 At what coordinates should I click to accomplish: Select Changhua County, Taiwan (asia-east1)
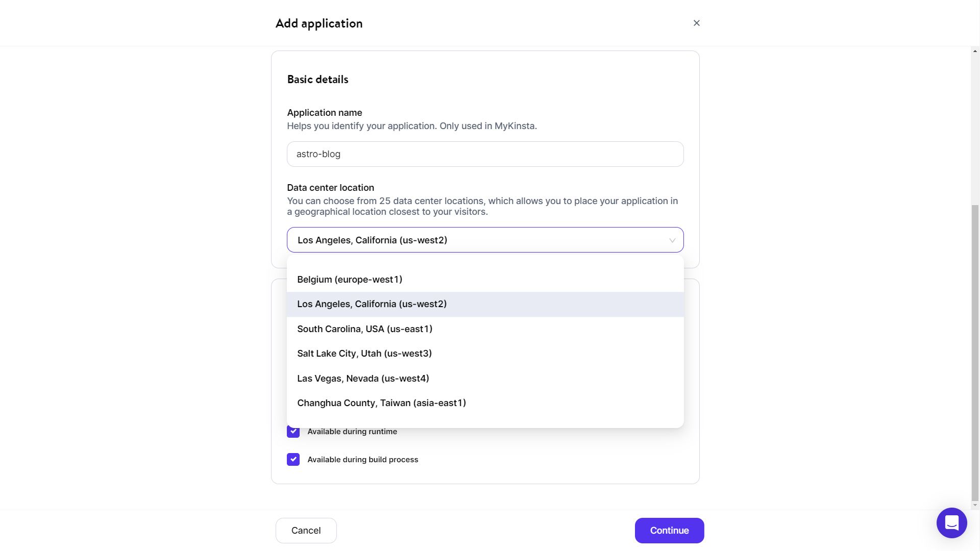381,403
